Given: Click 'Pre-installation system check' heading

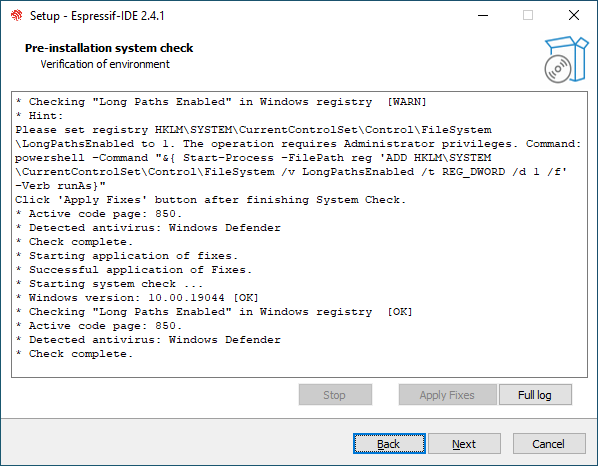Looking at the screenshot, I should [109, 48].
